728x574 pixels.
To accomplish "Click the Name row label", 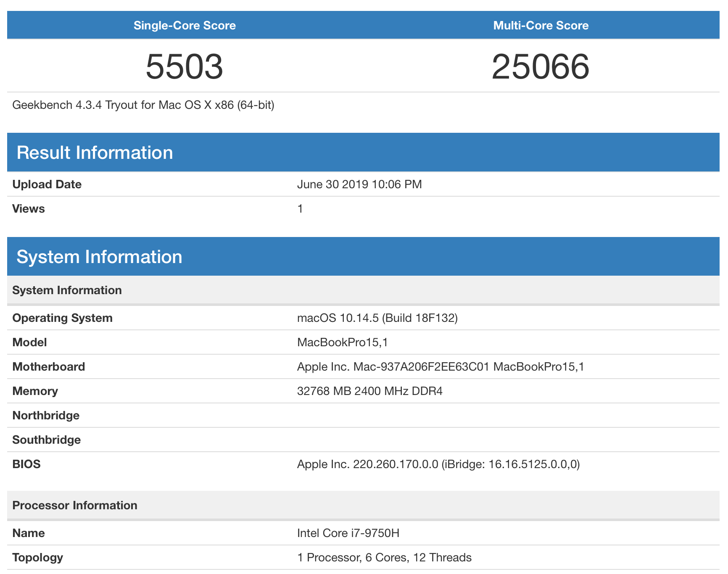I will point(29,533).
